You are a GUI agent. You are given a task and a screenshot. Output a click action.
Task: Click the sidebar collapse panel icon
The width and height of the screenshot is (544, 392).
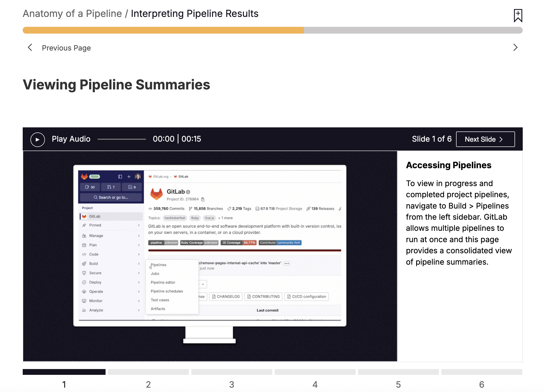click(x=120, y=177)
